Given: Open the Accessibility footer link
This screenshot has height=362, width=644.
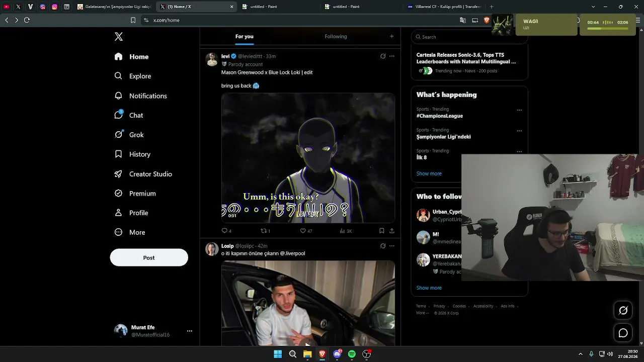Looking at the screenshot, I should 484,306.
